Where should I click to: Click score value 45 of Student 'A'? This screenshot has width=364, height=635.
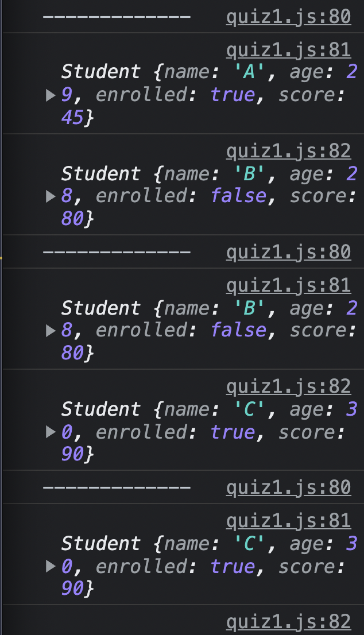coord(72,118)
